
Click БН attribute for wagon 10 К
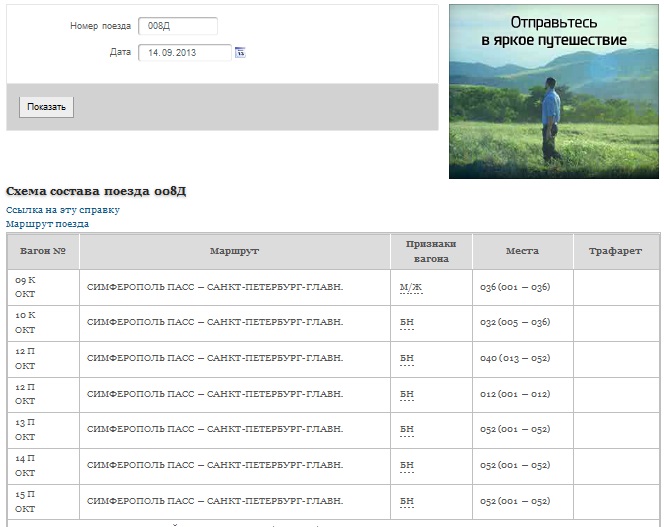point(406,323)
